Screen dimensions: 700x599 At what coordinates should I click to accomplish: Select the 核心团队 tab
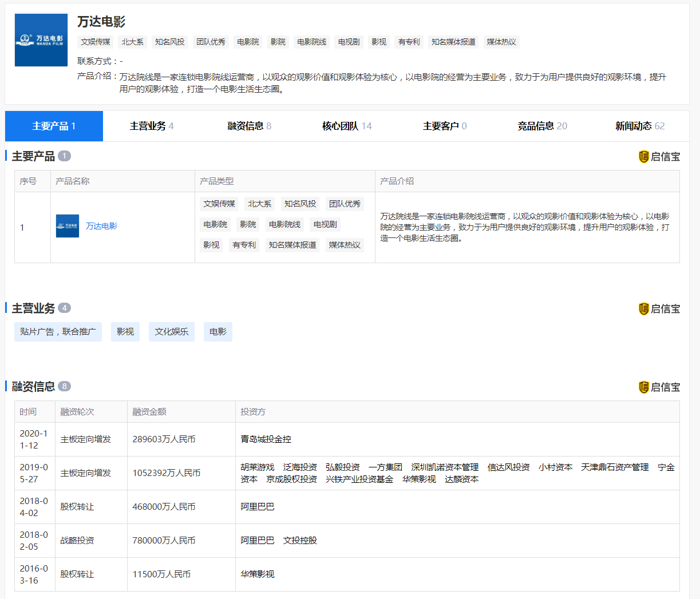tap(347, 126)
